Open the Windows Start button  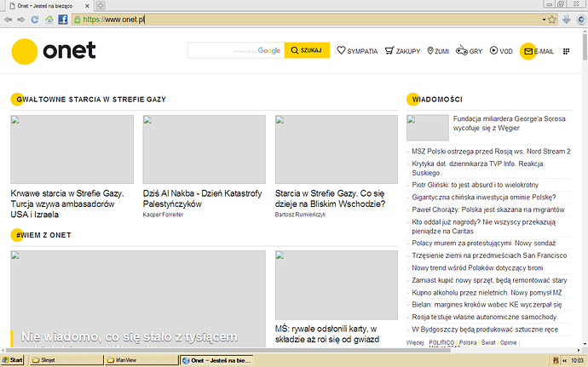(x=12, y=360)
